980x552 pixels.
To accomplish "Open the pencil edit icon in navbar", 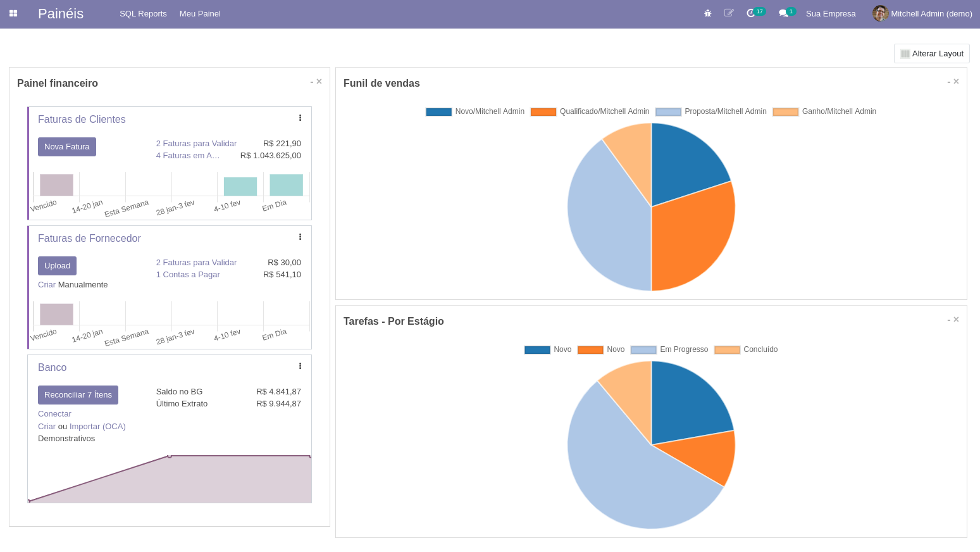I will [x=729, y=13].
